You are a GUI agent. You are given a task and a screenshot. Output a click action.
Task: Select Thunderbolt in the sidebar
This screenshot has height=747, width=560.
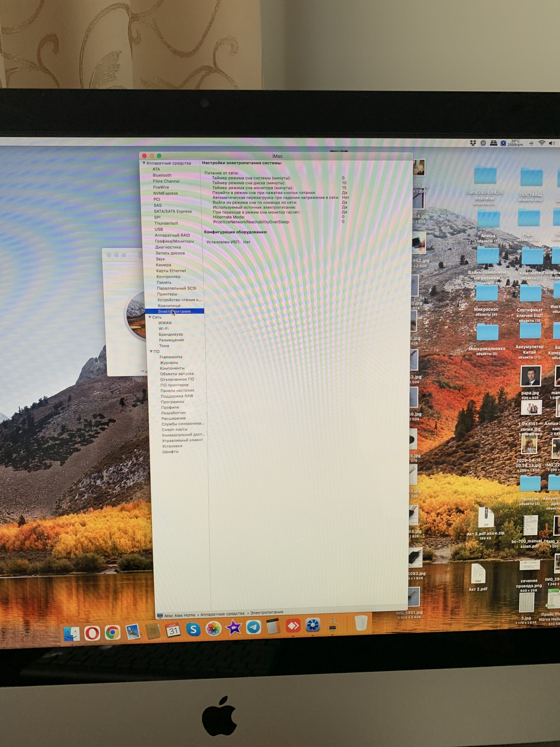pyautogui.click(x=166, y=223)
